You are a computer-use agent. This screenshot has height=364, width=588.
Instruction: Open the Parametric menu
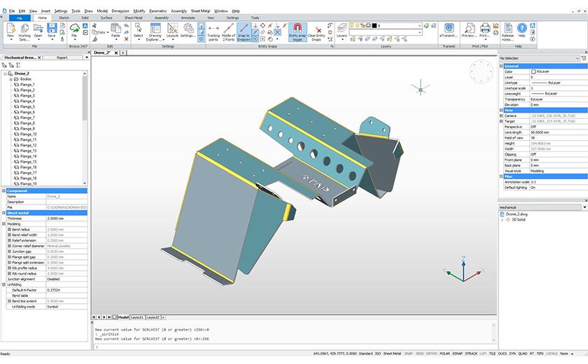tap(158, 11)
